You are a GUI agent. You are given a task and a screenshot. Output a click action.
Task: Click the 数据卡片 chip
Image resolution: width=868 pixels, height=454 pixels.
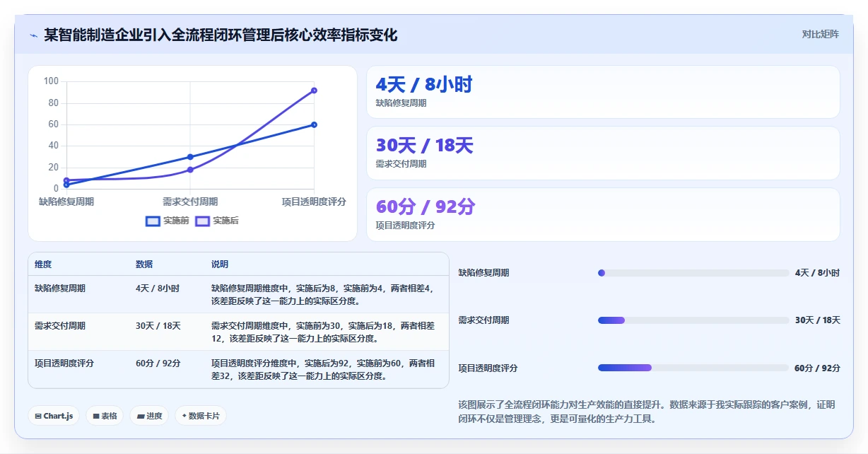[201, 416]
